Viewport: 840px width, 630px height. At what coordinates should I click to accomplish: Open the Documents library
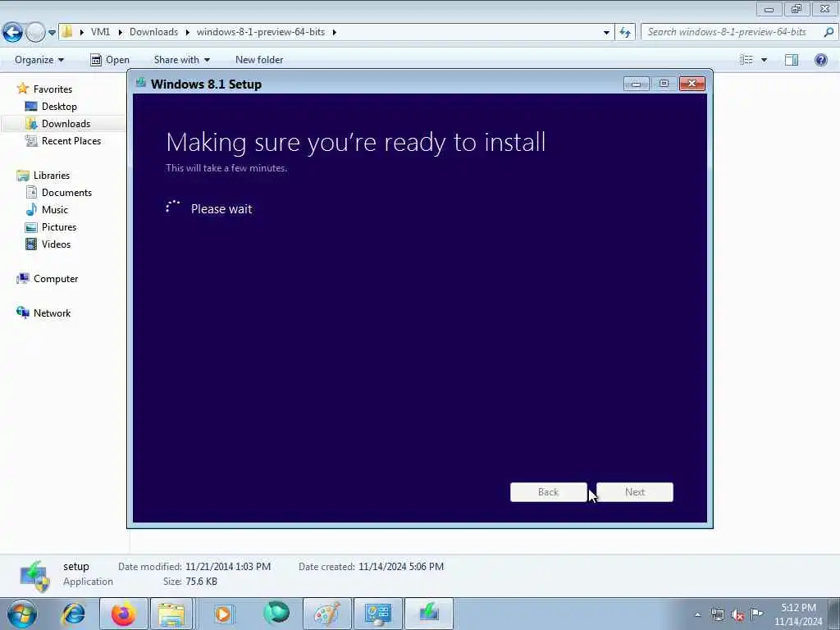(x=66, y=193)
